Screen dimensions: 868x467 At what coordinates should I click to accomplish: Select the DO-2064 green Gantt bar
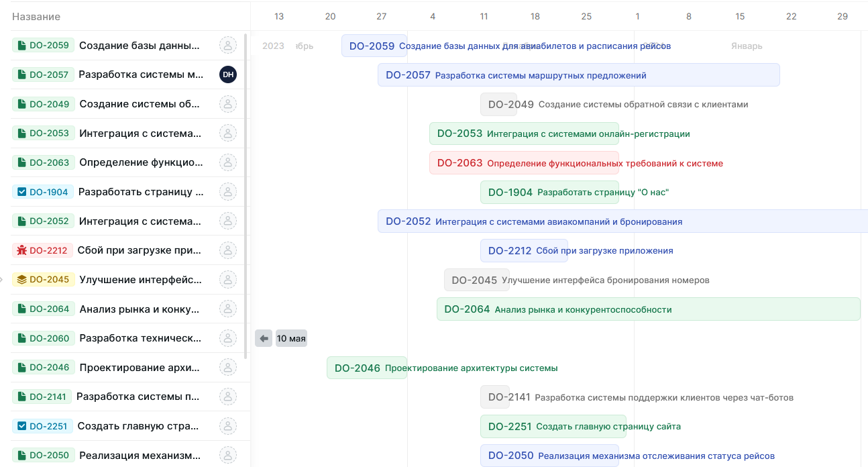[x=648, y=309]
